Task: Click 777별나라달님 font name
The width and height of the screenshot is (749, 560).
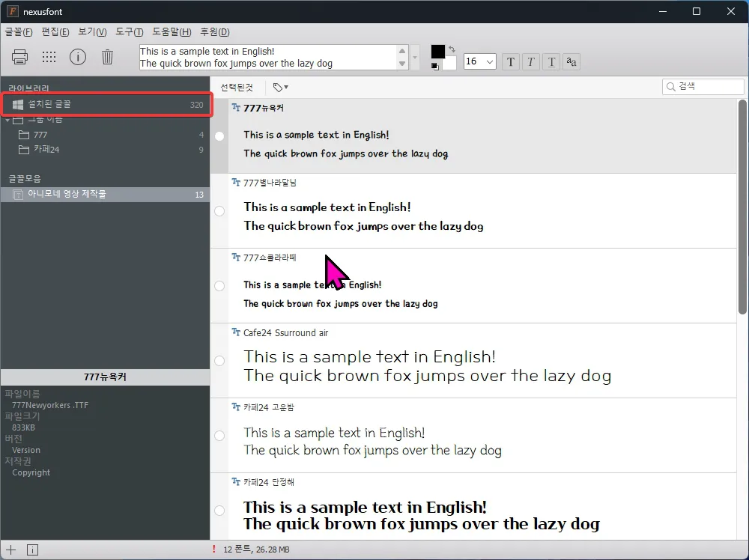Action: pos(270,183)
